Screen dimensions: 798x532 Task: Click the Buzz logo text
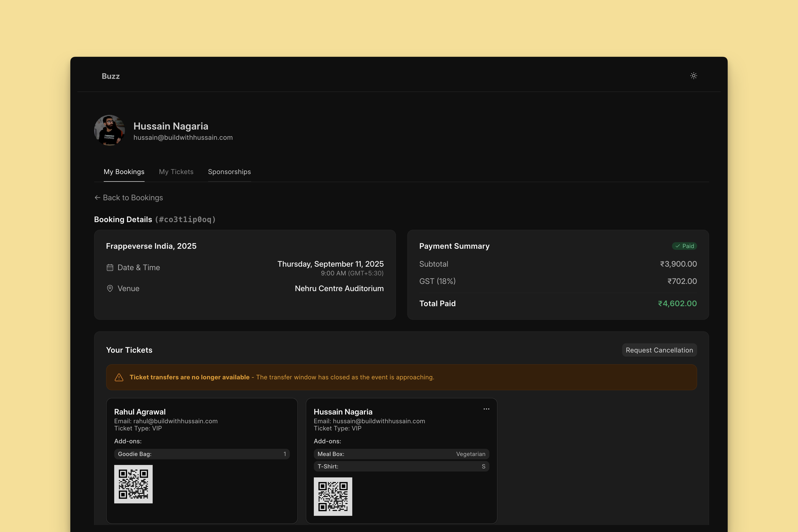click(x=111, y=76)
